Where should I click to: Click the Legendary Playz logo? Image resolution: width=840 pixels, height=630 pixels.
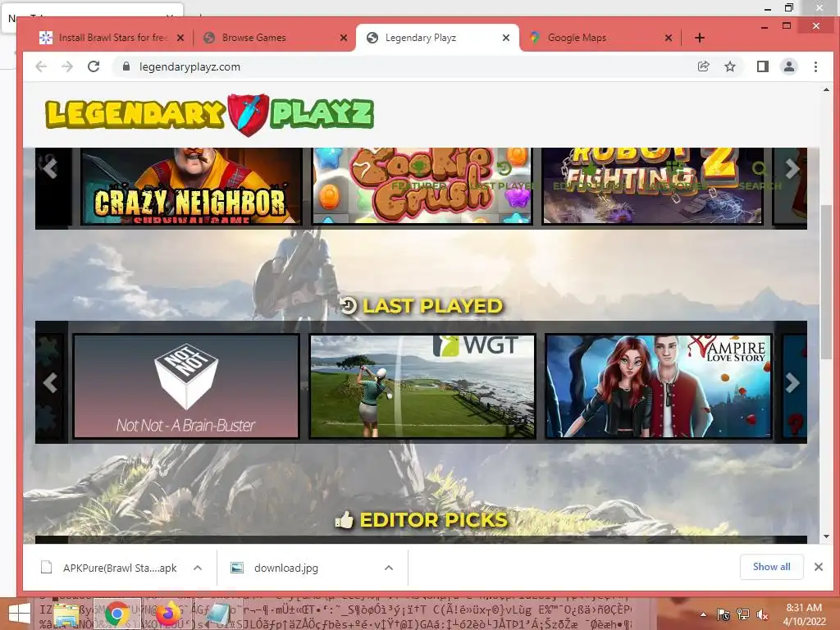tap(209, 115)
